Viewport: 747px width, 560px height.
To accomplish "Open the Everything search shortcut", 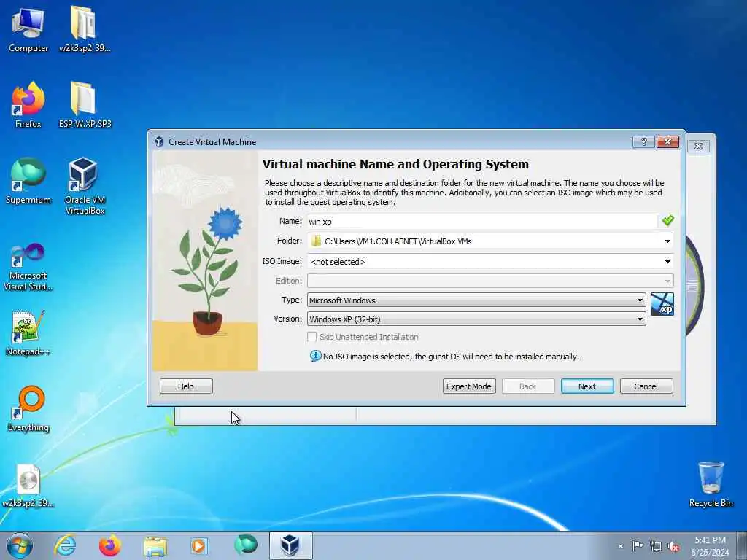I will [x=28, y=408].
